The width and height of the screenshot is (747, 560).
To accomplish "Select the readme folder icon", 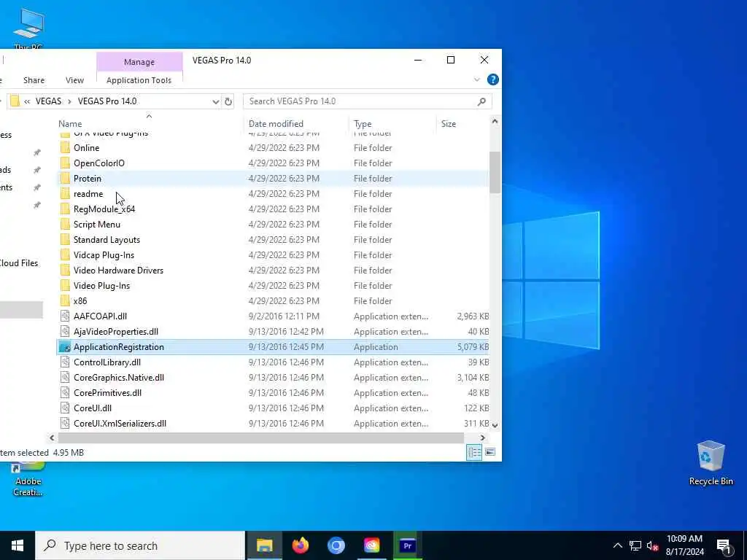I will tap(65, 194).
